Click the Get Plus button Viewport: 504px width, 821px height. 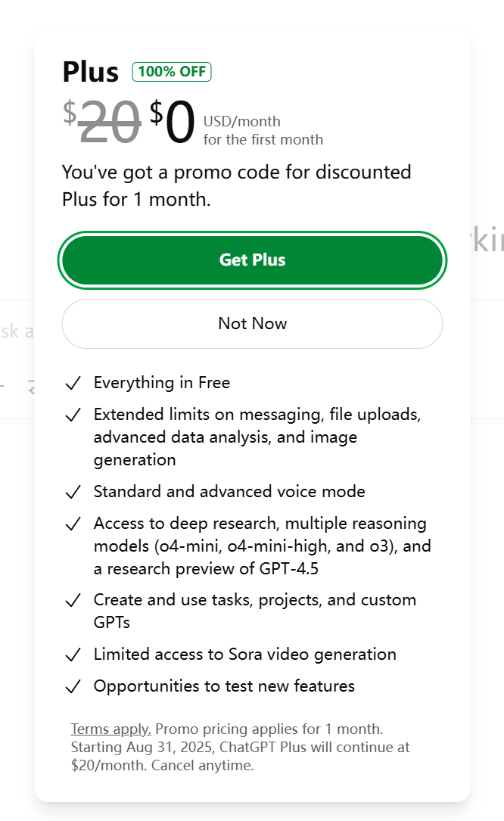click(252, 260)
